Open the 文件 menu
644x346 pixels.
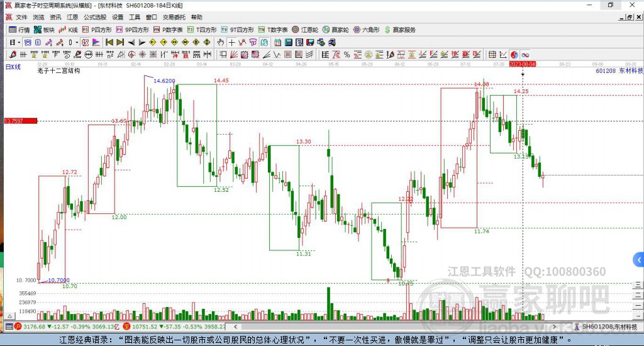point(21,17)
